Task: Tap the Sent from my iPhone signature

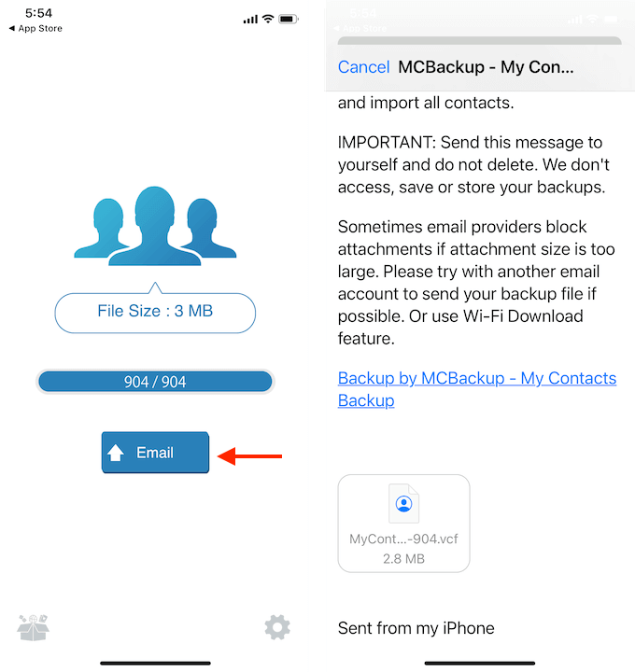Action: pos(416,628)
